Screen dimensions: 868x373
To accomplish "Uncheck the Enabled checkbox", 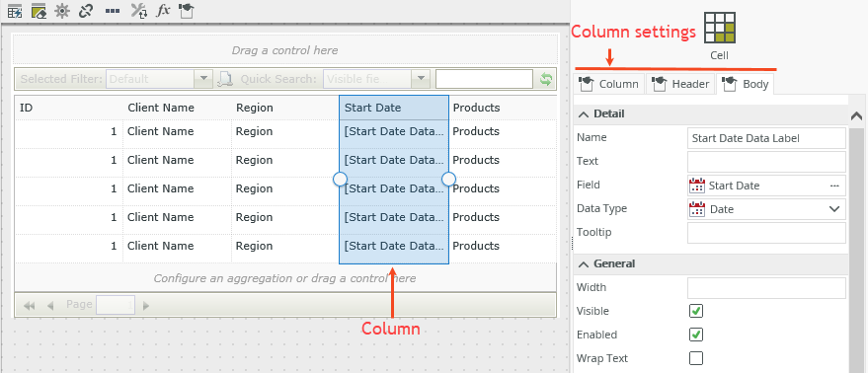I will [x=696, y=335].
